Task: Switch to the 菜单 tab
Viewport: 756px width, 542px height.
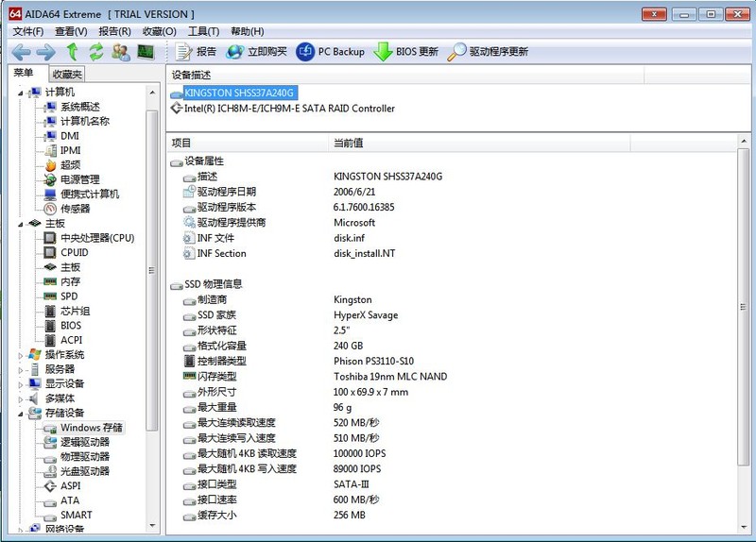Action: [23, 73]
